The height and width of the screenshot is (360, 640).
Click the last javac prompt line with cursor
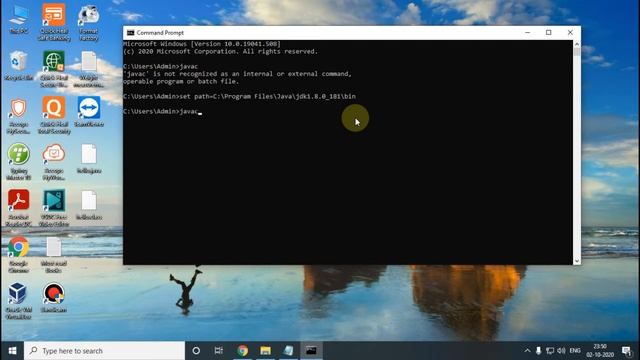coord(162,111)
